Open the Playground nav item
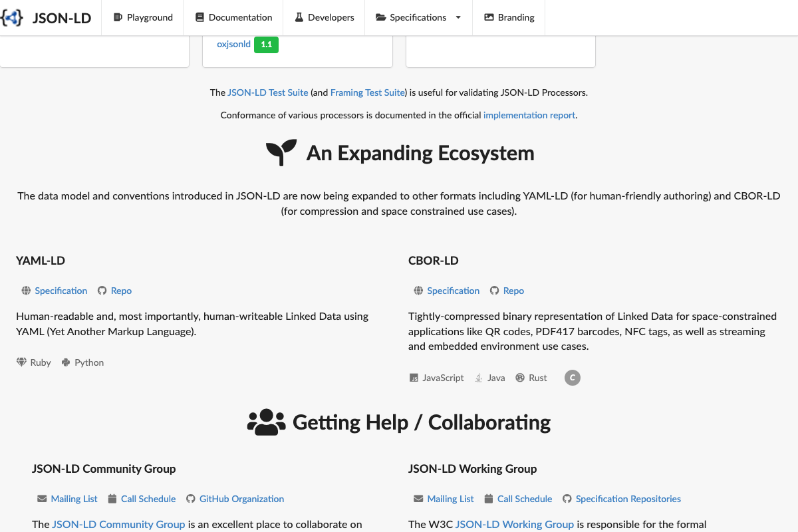 click(x=143, y=17)
